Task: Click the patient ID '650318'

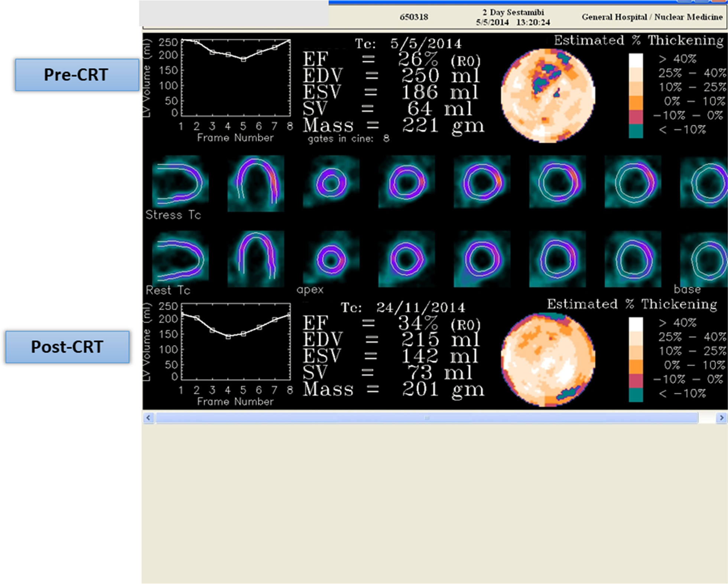Action: coord(414,17)
